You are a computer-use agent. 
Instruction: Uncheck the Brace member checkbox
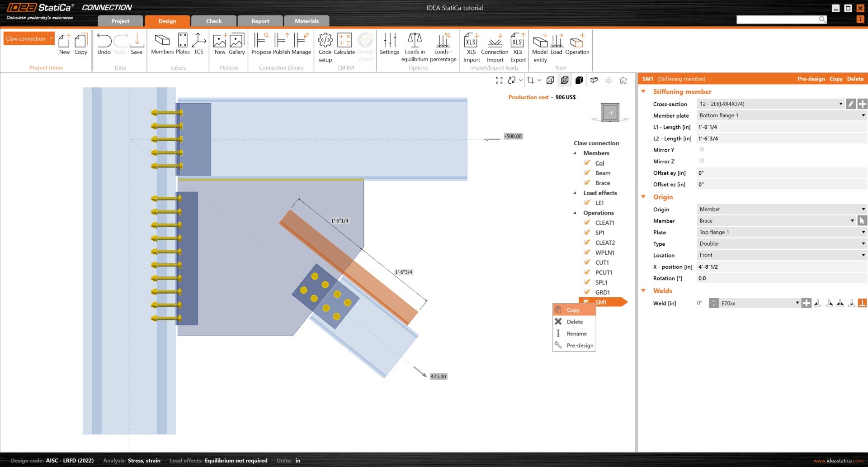tap(587, 183)
